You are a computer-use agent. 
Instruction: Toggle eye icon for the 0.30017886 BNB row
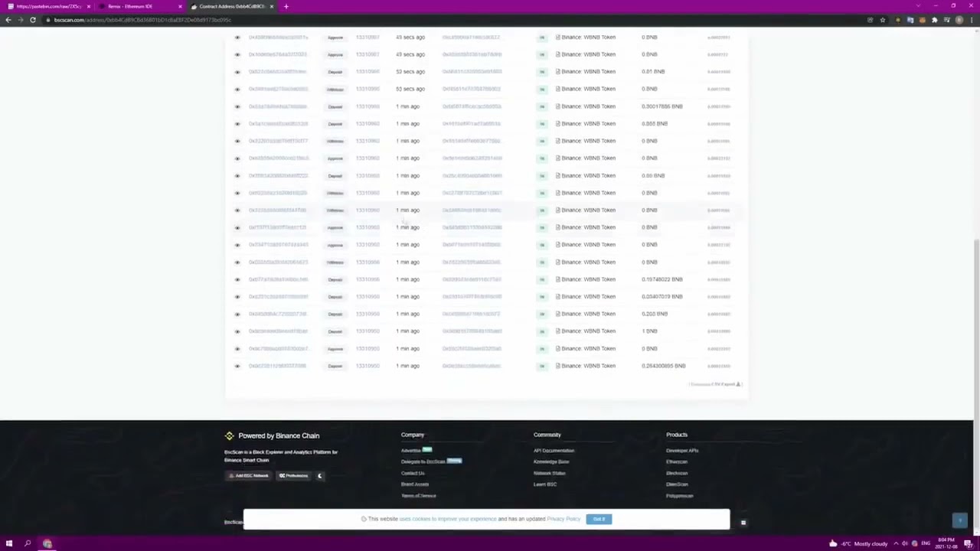pyautogui.click(x=237, y=106)
